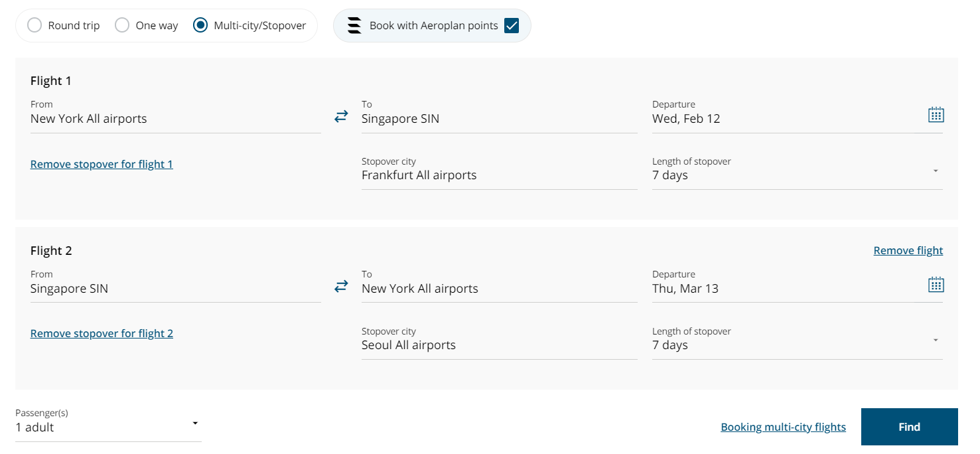Click the Aeroplan logo icon
The image size is (980, 454).
354,25
